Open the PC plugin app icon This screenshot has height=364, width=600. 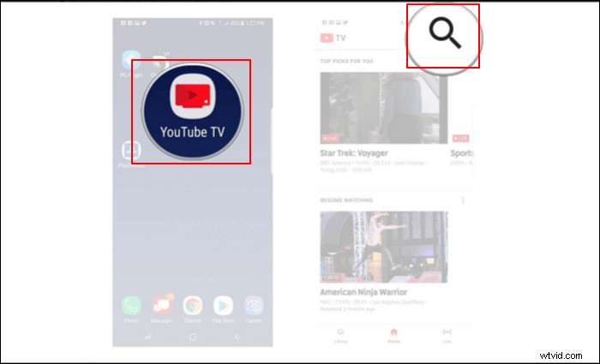tap(131, 60)
